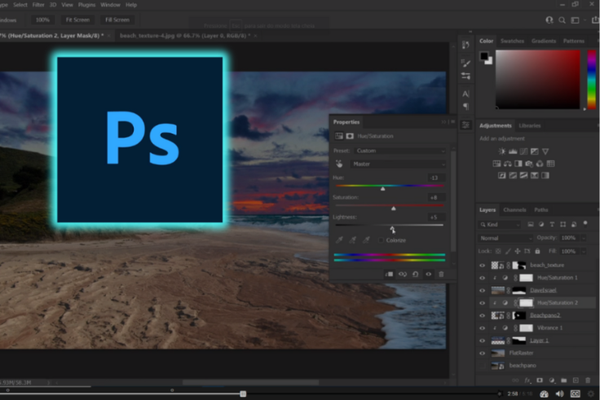This screenshot has width=600, height=400.
Task: Switch to the Channels tab
Action: pos(515,210)
